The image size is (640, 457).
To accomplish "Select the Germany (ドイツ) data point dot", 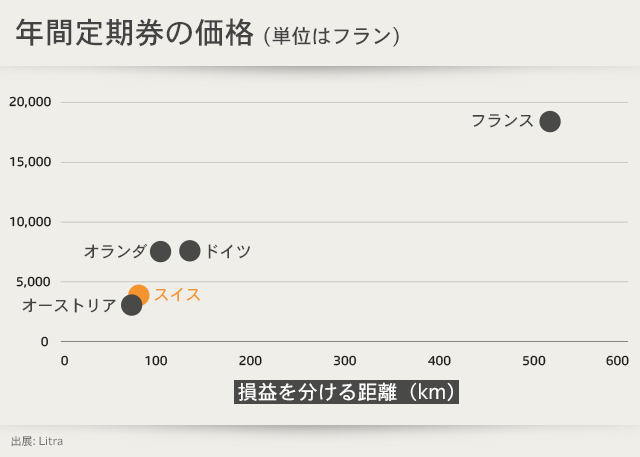I will click(x=189, y=251).
